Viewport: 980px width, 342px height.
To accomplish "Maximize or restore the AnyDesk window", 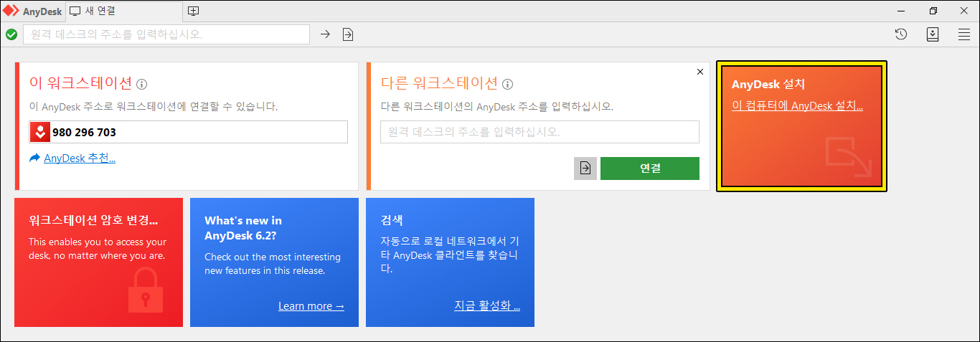I will (x=933, y=11).
